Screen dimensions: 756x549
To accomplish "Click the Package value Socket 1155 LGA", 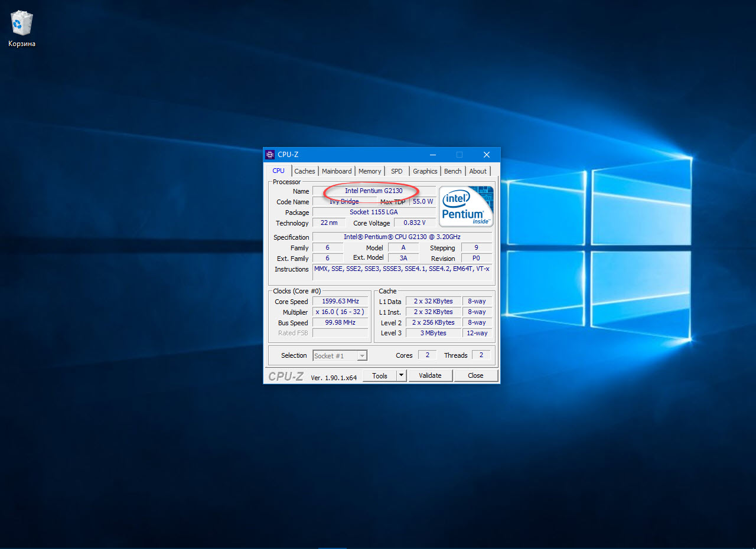I will point(374,212).
